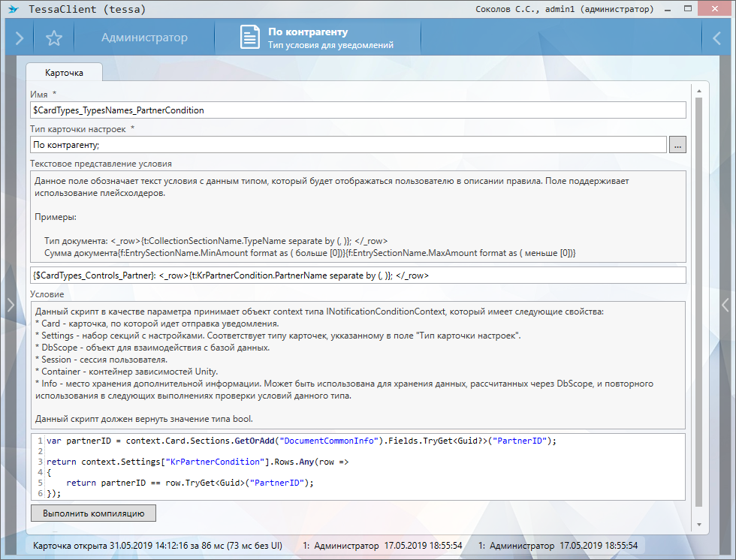The width and height of the screenshot is (736, 560).
Task: Expand right panel with header chevron arrow
Action: click(x=716, y=38)
